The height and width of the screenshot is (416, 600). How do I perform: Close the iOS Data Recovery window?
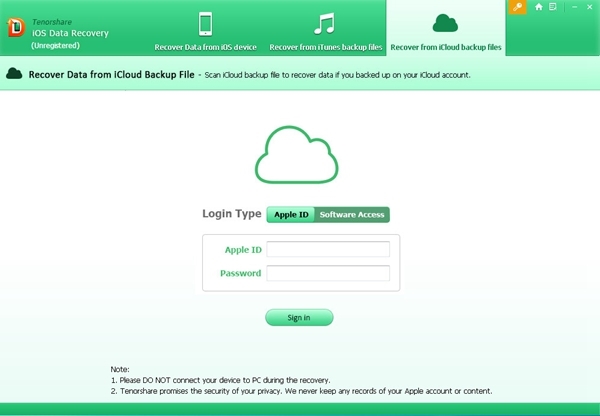click(x=590, y=7)
